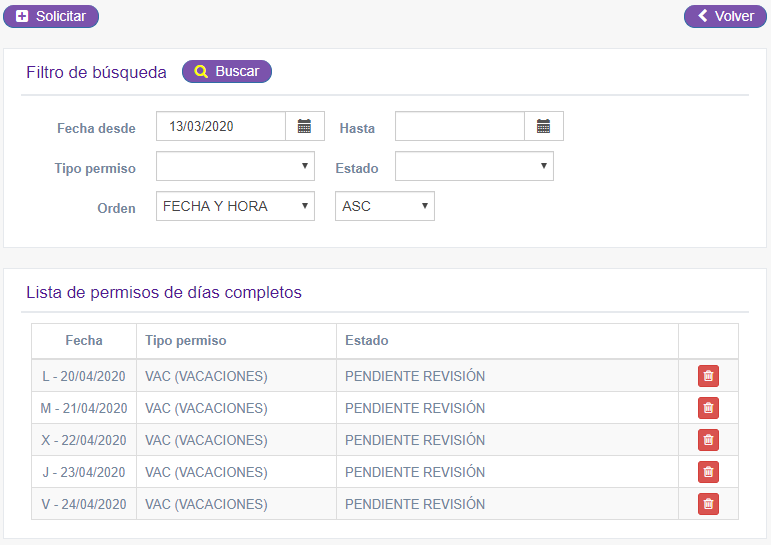771x545 pixels.
Task: Delete the L - 20/04/2020 vacation request
Action: coord(708,376)
